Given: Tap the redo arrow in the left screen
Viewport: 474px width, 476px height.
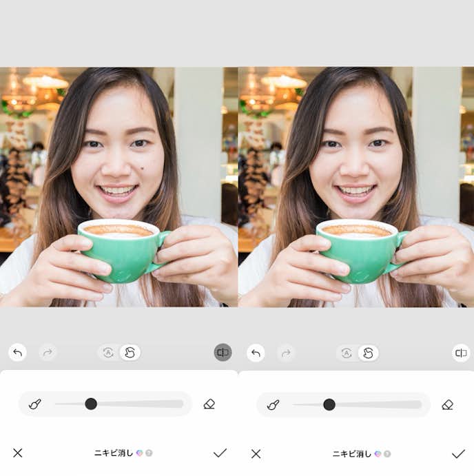Looking at the screenshot, I should click(48, 353).
